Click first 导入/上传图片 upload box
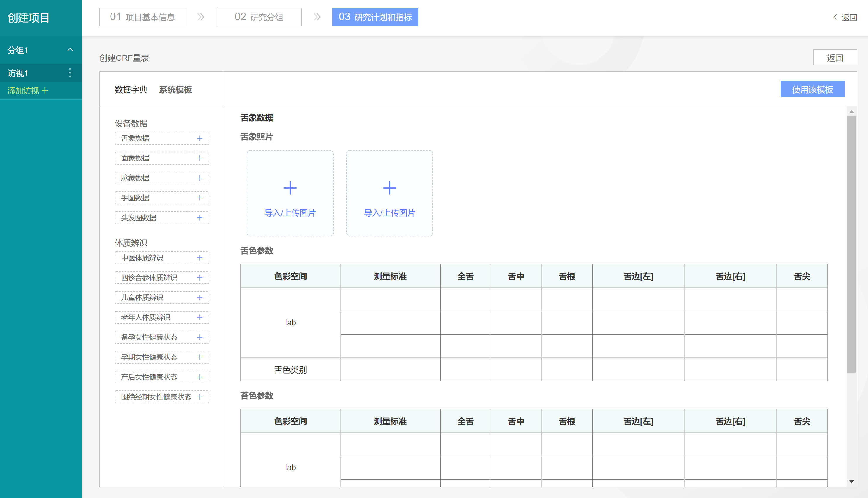The image size is (868, 498). pyautogui.click(x=290, y=193)
